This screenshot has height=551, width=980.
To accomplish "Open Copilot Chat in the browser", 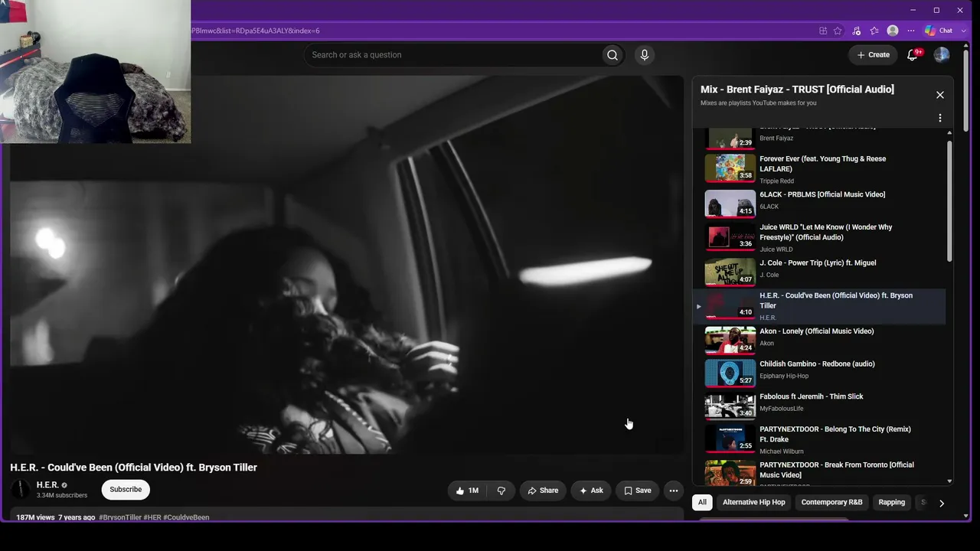I will [939, 31].
